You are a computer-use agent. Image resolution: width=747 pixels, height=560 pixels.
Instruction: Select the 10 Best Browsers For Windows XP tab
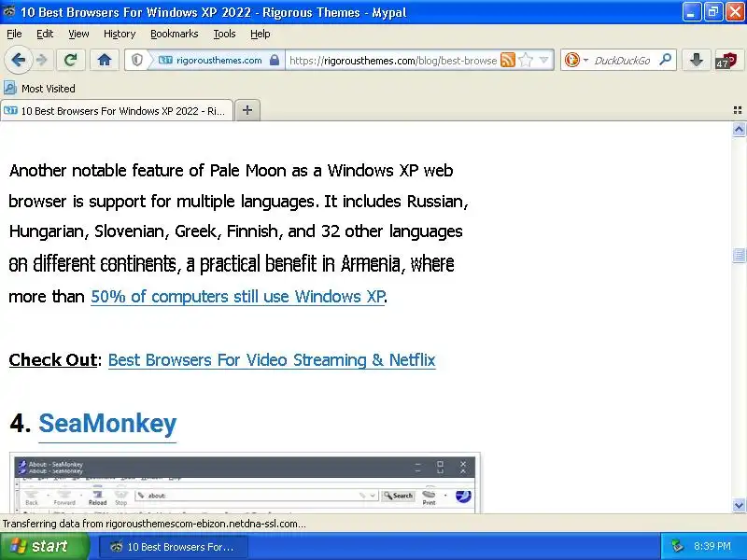point(117,110)
